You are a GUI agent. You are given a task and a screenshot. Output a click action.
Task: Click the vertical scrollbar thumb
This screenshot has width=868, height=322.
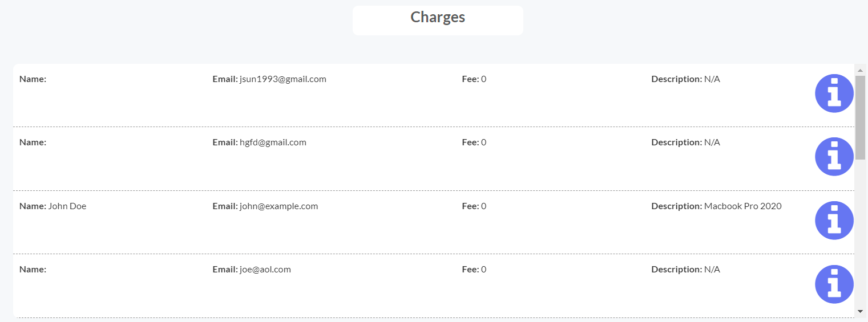pos(860,117)
